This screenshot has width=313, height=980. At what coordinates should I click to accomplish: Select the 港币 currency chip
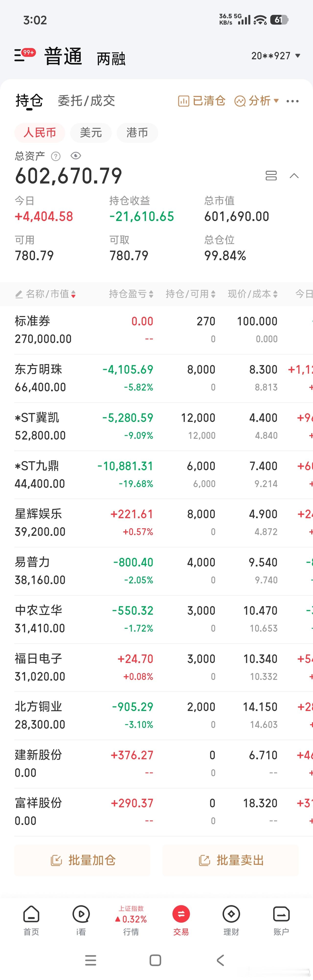pos(137,133)
